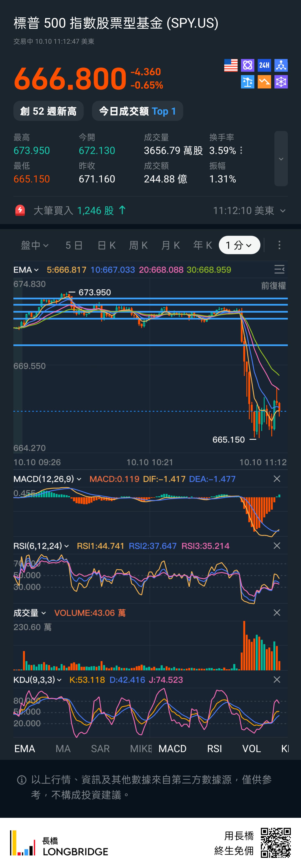301x868 pixels.
Task: Open the three-dot chart options menu
Action: coord(279,245)
